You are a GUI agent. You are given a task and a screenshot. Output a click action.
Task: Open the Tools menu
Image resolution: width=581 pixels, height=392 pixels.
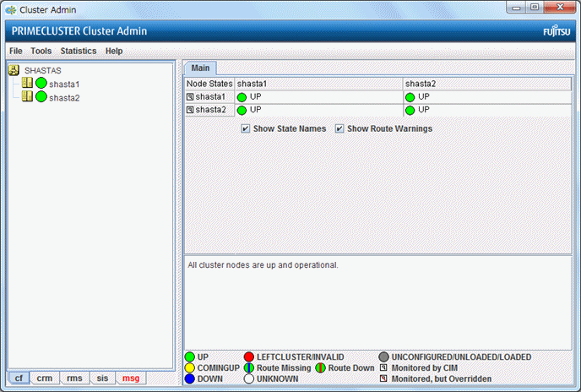pos(41,51)
